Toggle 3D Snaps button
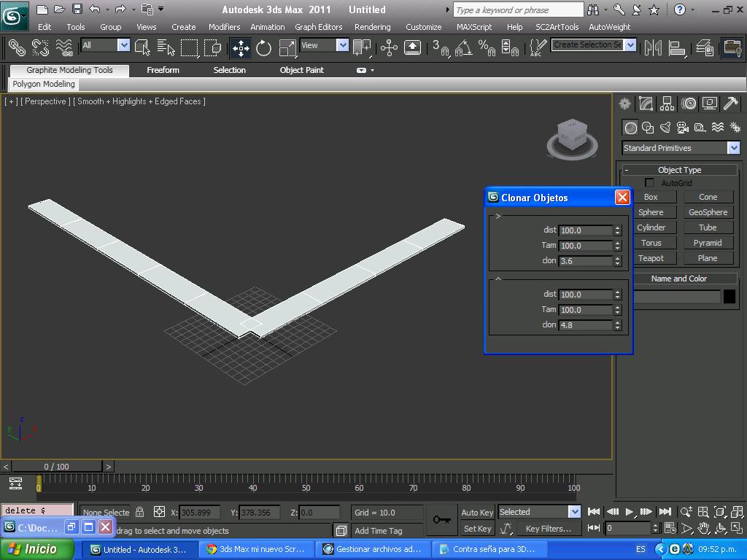The image size is (747, 560). click(440, 47)
